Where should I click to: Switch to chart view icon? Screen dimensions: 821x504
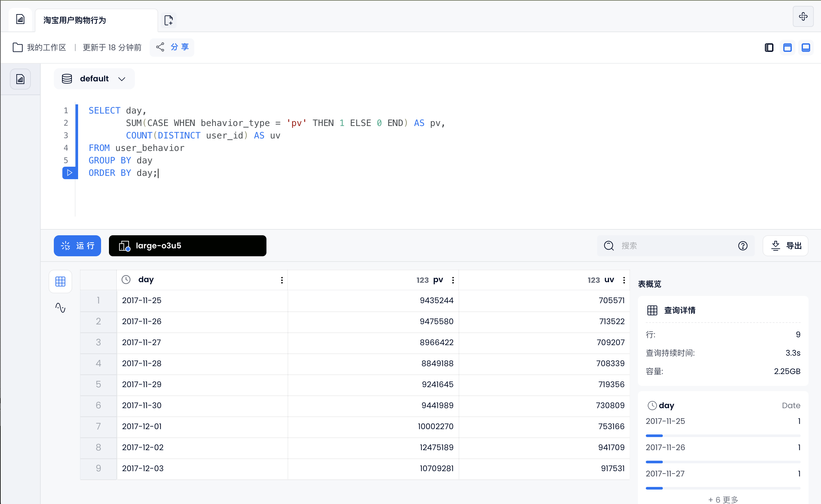[x=60, y=307]
